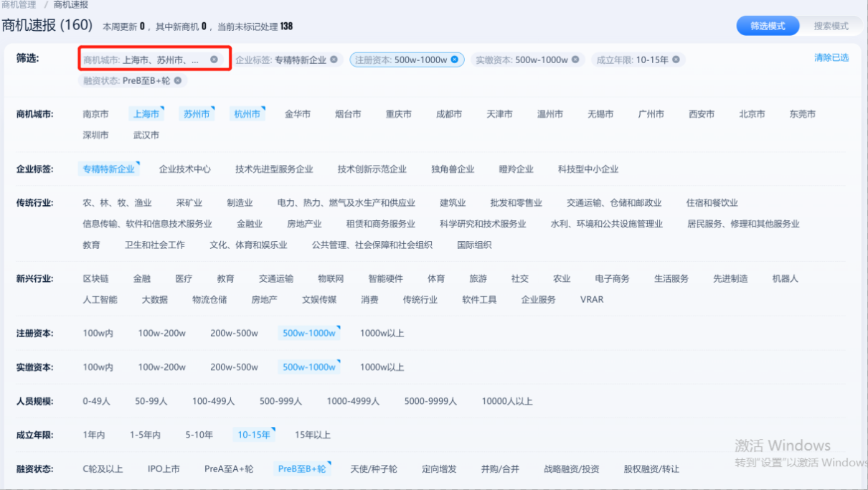Viewport: 868px width, 490px height.
Task: Remove the 注册资本 500w-1000w filter tag
Action: [454, 60]
